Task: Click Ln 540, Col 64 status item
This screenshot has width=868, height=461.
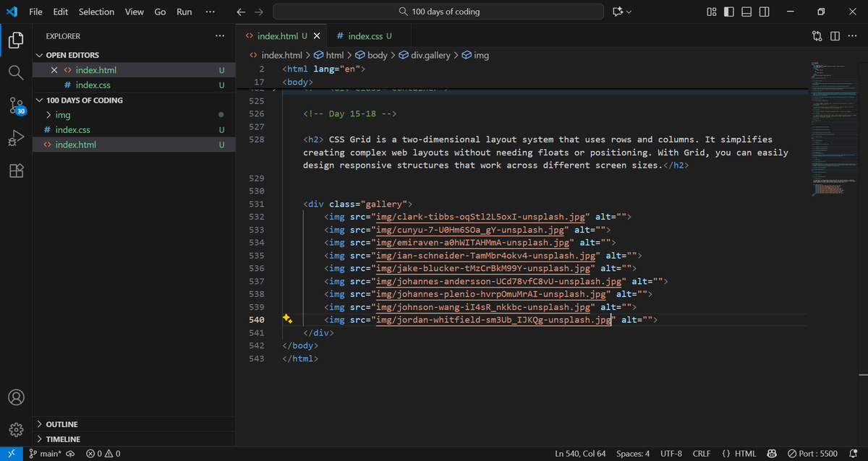Action: pyautogui.click(x=580, y=454)
